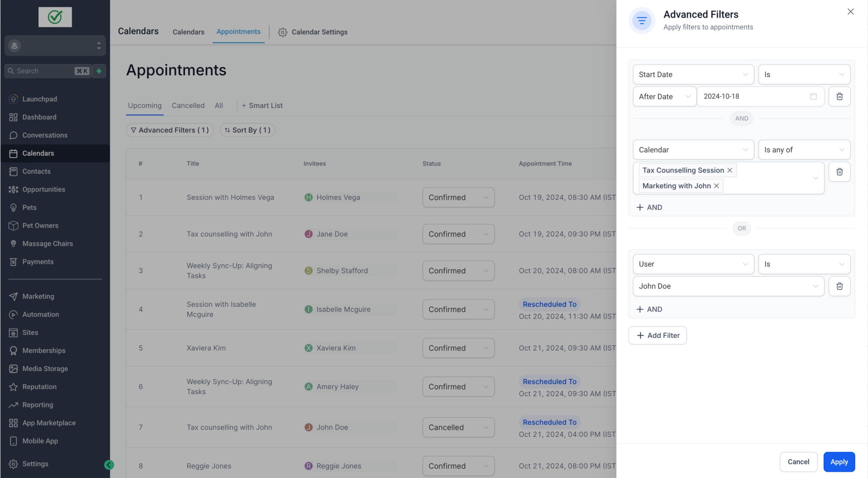Open Conversations in the sidebar
The height and width of the screenshot is (478, 868).
(x=45, y=135)
